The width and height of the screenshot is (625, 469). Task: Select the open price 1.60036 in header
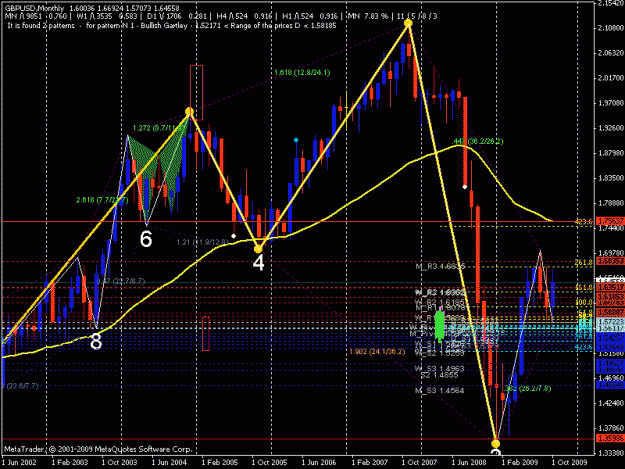click(x=82, y=8)
